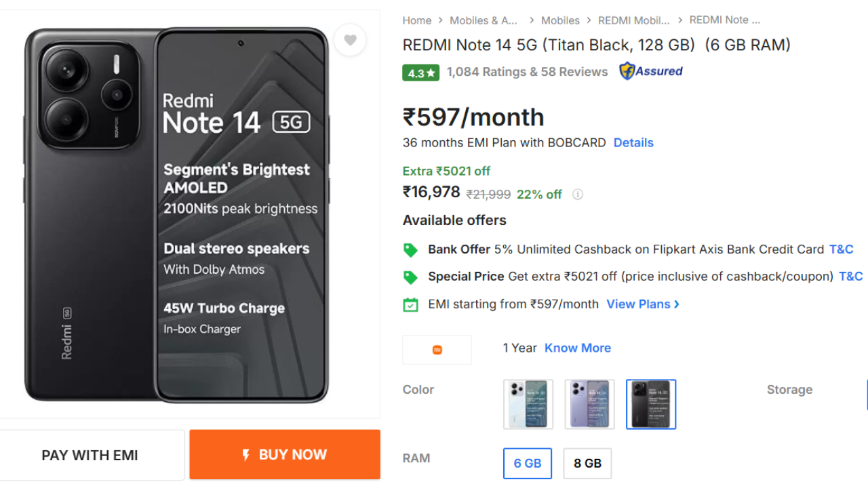This screenshot has height=488, width=868.
Task: Click the lightning bolt on BUY NOW button
Action: pos(245,455)
